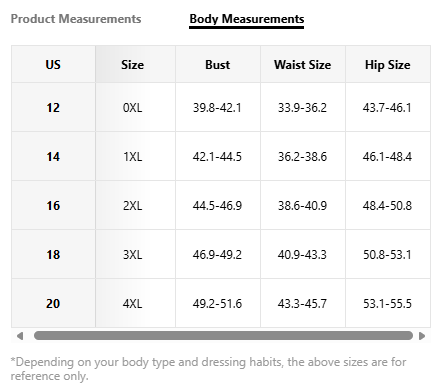Click hip value 53.1-55.5

pyautogui.click(x=388, y=303)
